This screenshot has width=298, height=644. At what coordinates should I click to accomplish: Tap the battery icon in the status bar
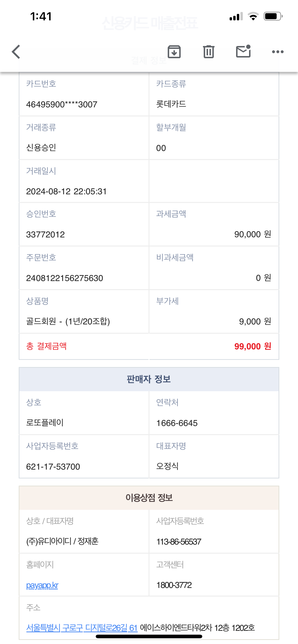coord(273,17)
